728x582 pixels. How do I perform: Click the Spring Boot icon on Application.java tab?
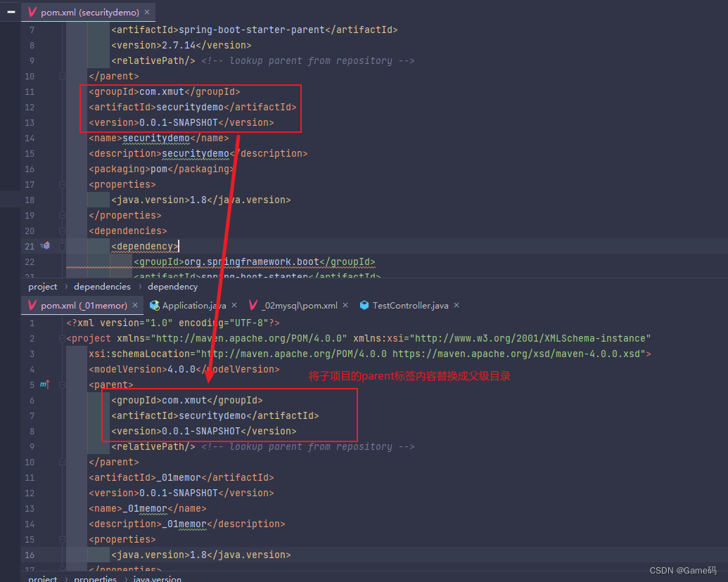[153, 305]
